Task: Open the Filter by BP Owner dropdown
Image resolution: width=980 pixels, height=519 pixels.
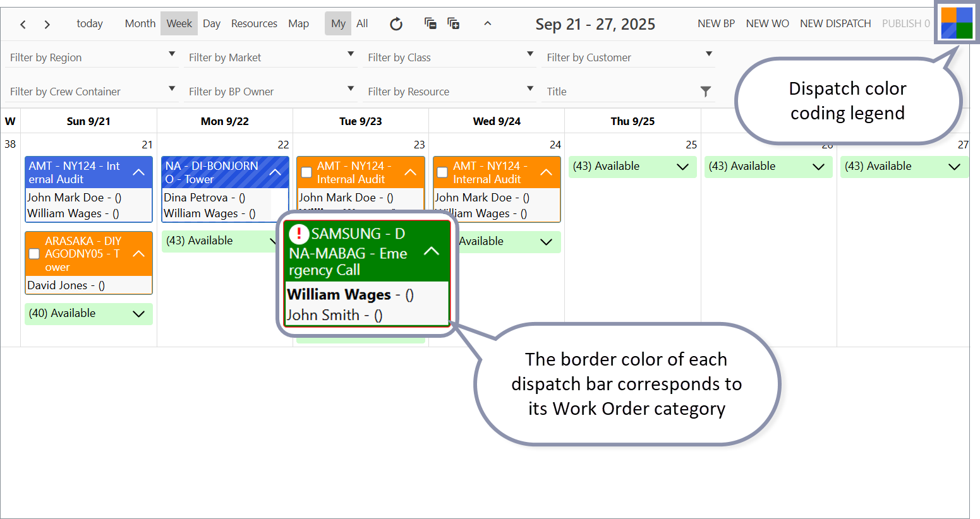Action: click(272, 91)
